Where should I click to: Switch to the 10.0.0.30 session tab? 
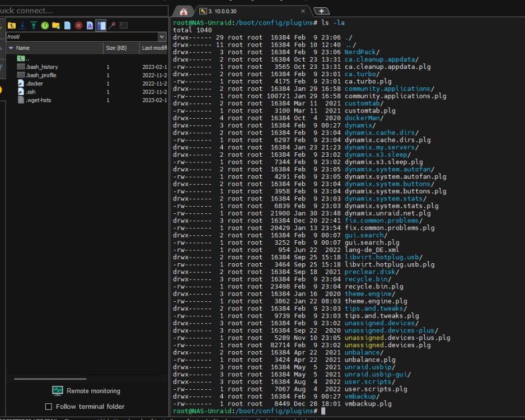(x=251, y=11)
